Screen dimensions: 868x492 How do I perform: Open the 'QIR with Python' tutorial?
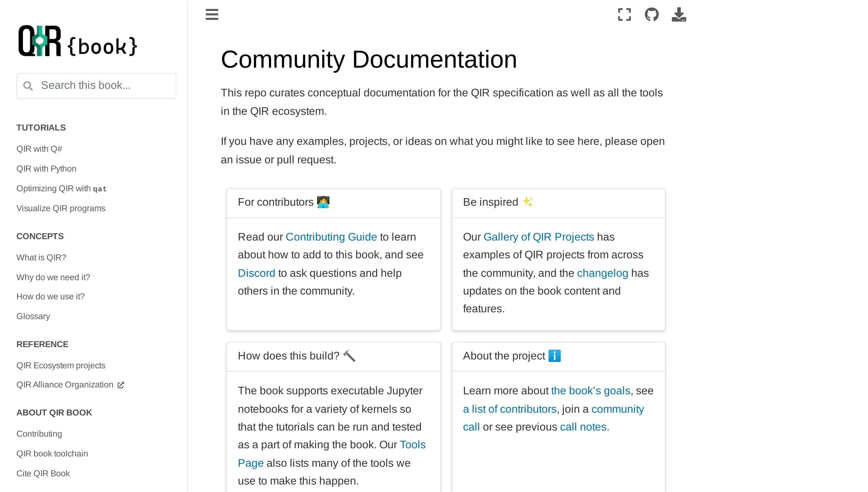pyautogui.click(x=46, y=169)
